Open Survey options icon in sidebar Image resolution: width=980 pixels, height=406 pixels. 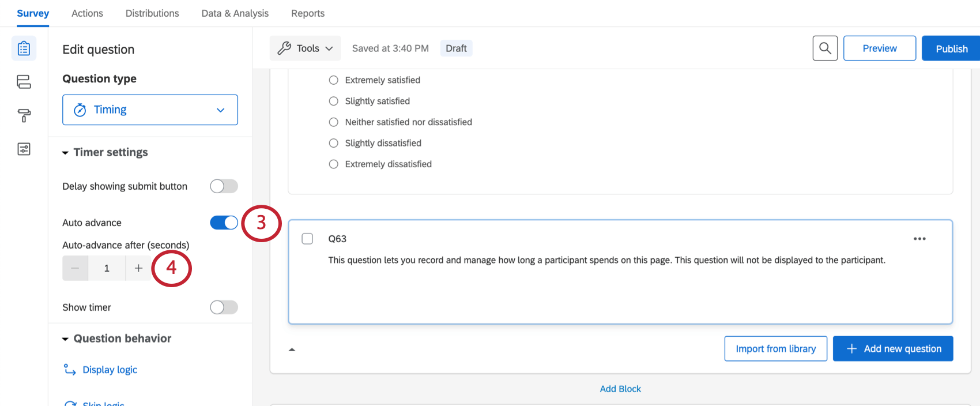(24, 149)
